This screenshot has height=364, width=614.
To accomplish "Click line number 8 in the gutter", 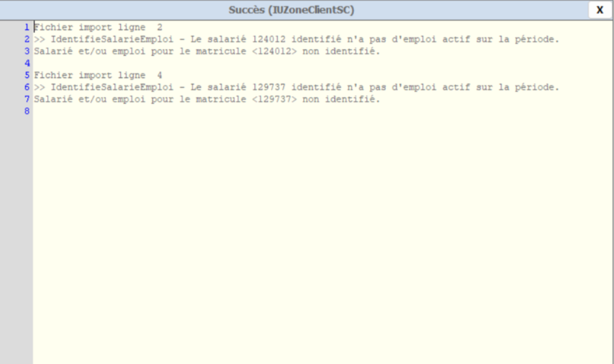I will [x=27, y=111].
